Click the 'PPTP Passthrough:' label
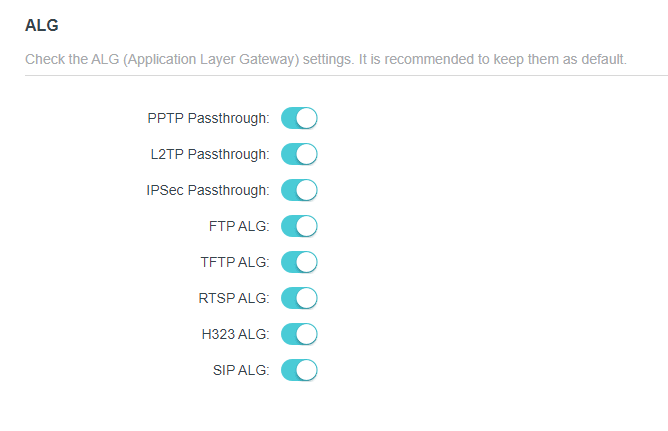Screen dimensions: 668x431 pyautogui.click(x=208, y=118)
